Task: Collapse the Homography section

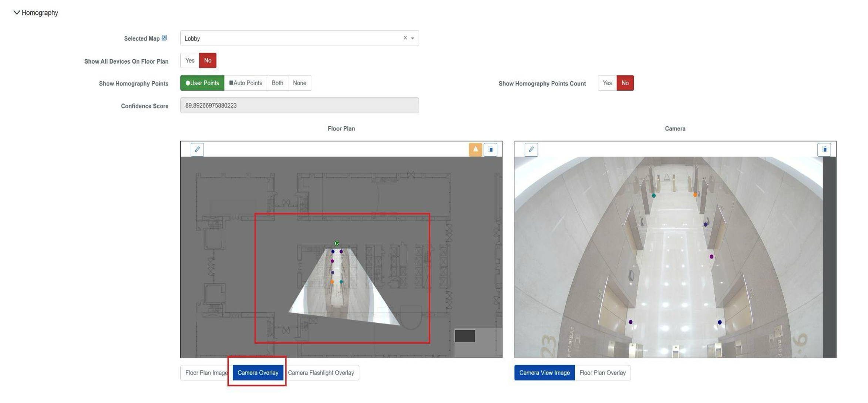Action: point(16,12)
